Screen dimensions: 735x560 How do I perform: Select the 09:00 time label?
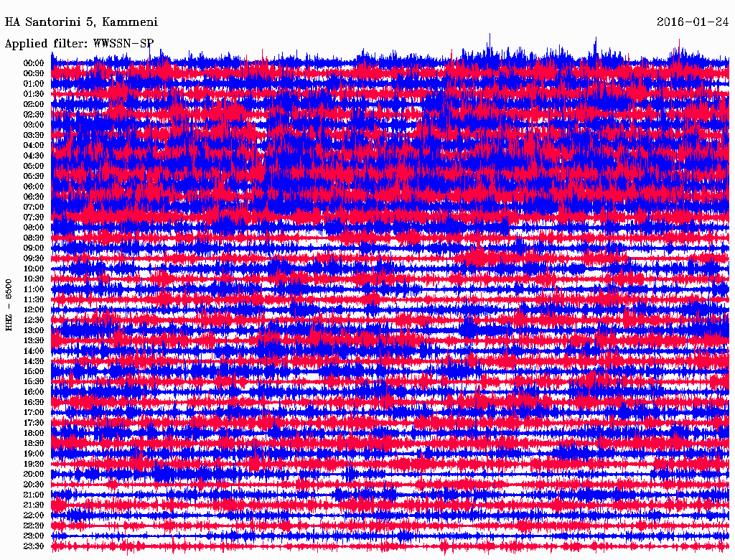tap(33, 248)
